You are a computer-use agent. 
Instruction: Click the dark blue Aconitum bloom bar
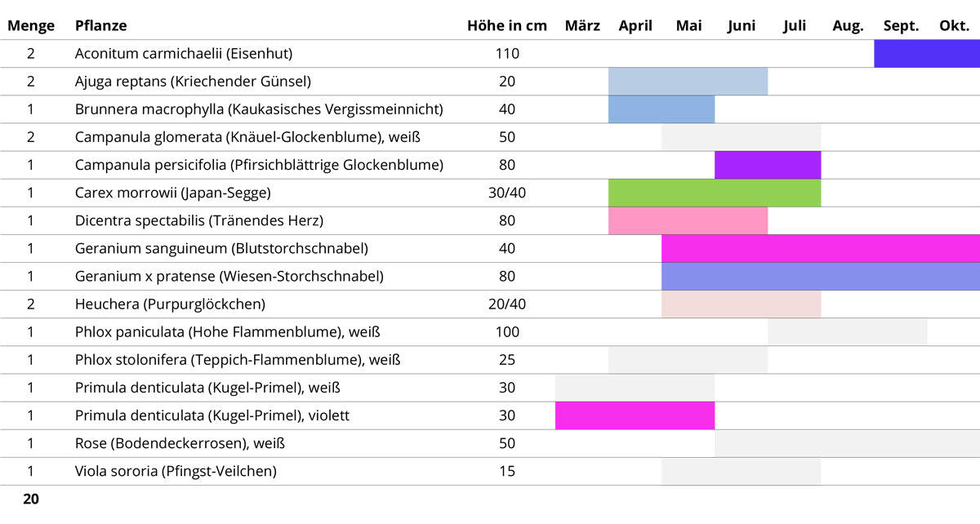click(x=927, y=54)
